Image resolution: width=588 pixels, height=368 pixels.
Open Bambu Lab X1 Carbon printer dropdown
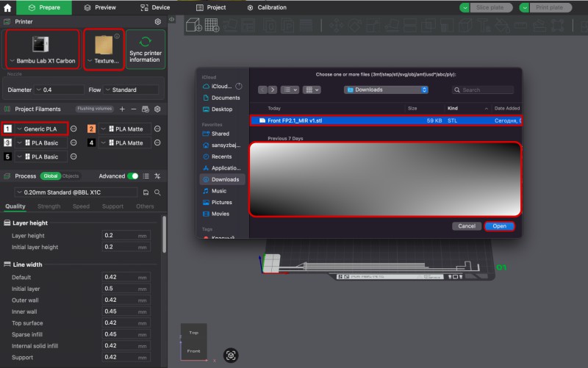tap(43, 49)
